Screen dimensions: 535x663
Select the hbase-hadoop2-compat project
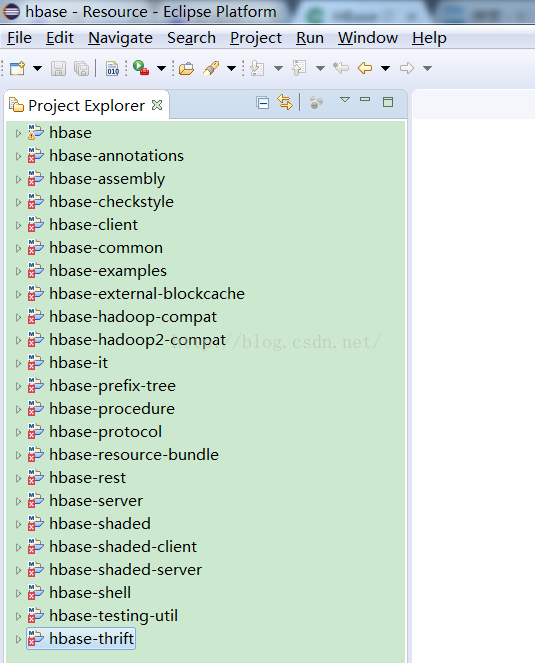[137, 340]
